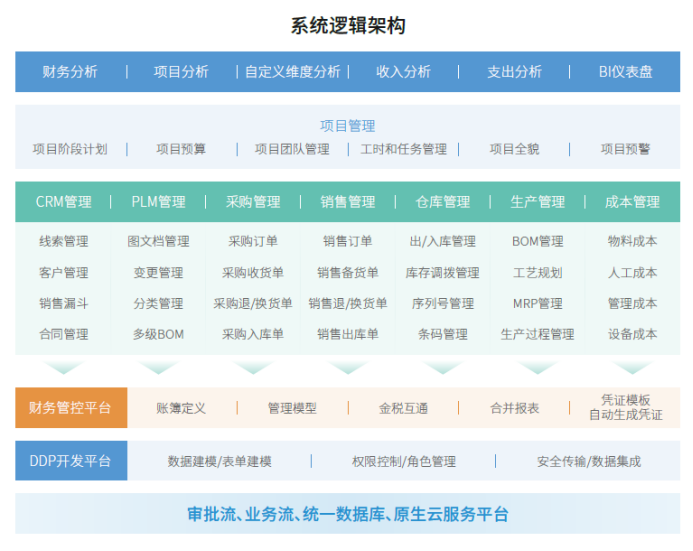Viewport: 693px width, 551px height.
Task: Click 采购收货单 entry
Action: click(253, 273)
